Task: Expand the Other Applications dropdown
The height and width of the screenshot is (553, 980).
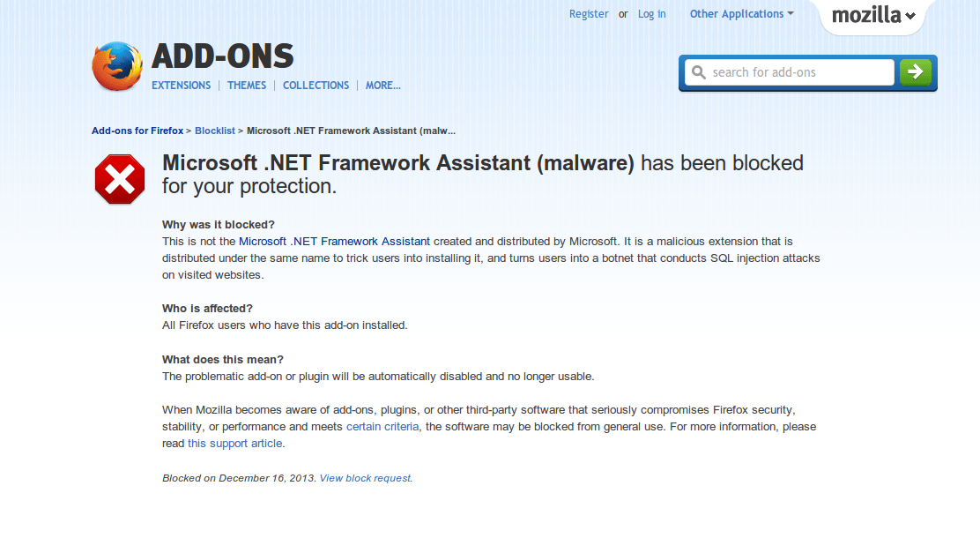Action: pos(741,14)
